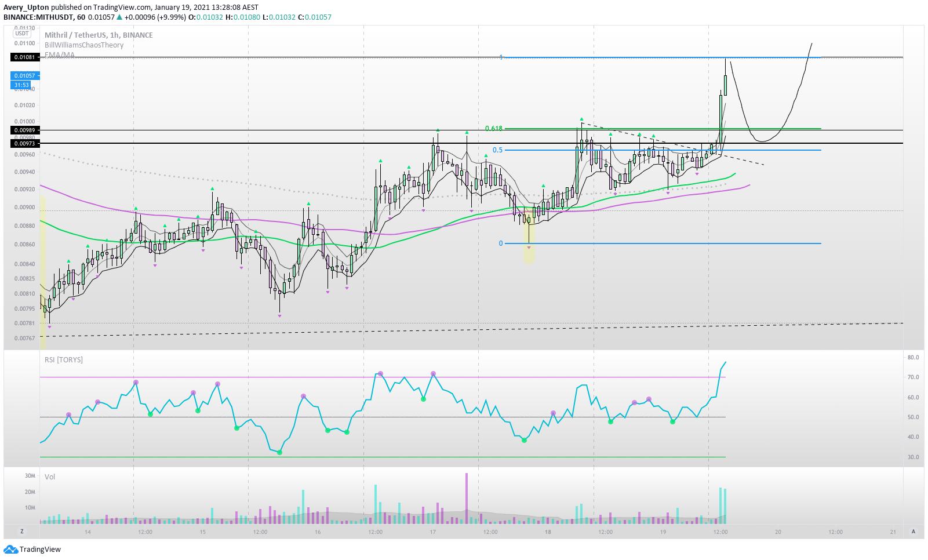Click the date label 18 on time axis
The height and width of the screenshot is (560, 928).
coord(548,532)
